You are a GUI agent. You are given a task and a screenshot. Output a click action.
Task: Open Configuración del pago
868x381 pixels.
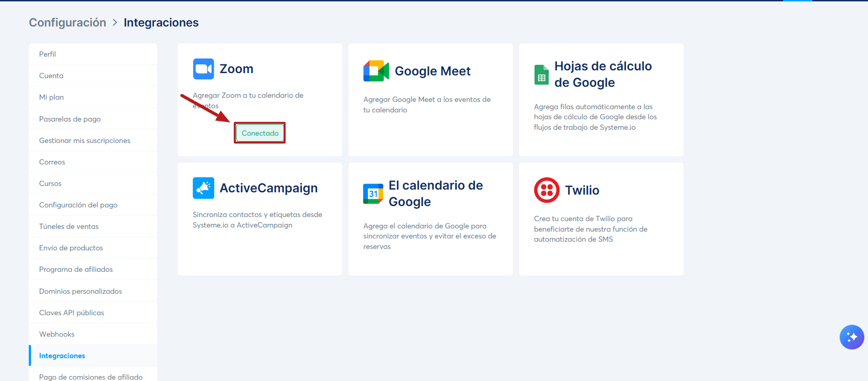pyautogui.click(x=93, y=205)
